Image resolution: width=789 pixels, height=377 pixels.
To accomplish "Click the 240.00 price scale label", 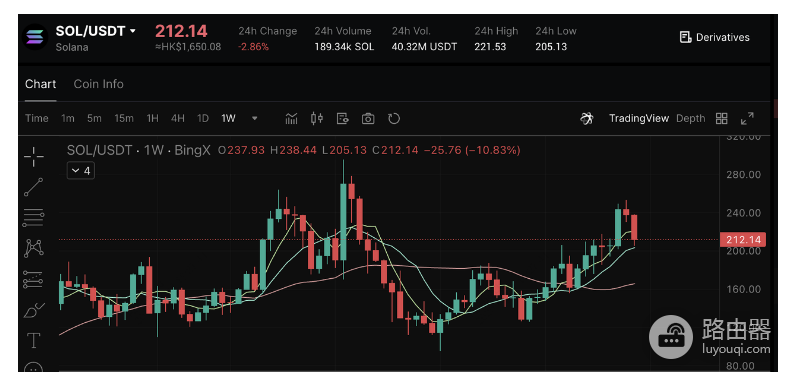I will pos(743,213).
